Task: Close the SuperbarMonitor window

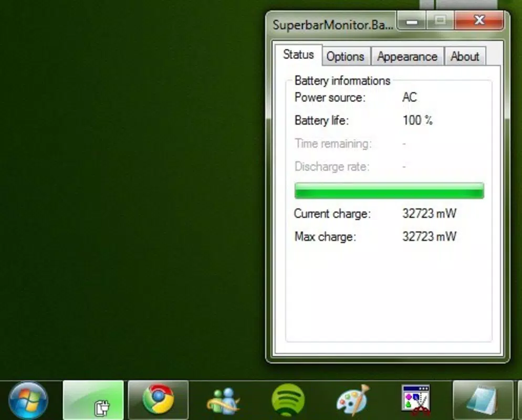Action: [479, 20]
